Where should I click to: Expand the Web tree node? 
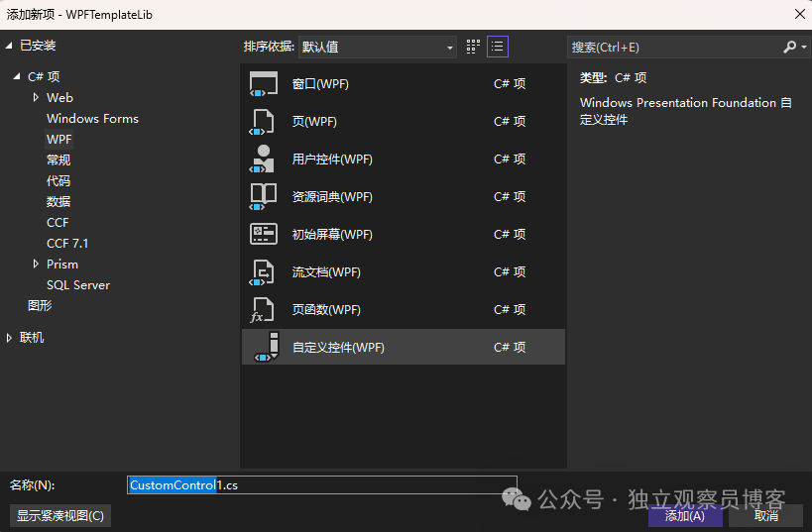[x=36, y=97]
